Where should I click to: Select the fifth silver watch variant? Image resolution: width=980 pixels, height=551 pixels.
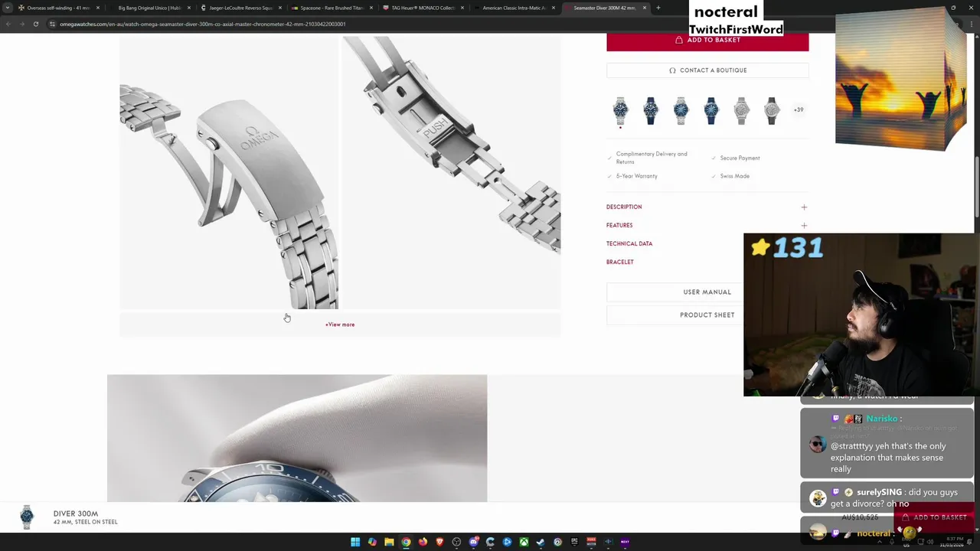[741, 110]
